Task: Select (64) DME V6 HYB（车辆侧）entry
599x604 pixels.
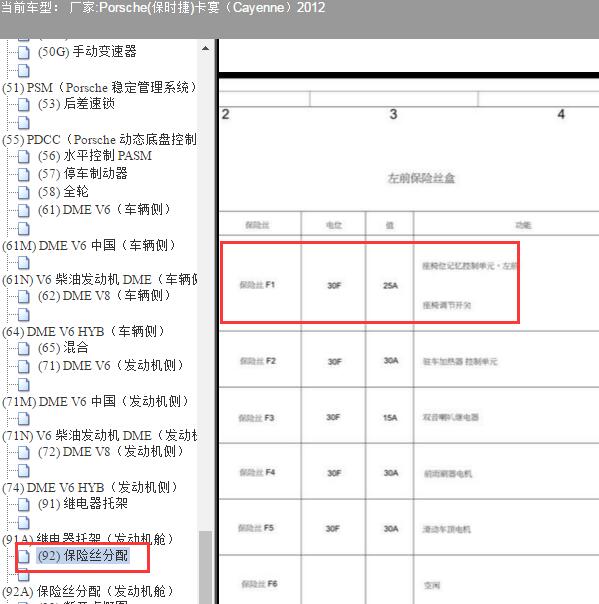Action: click(84, 331)
